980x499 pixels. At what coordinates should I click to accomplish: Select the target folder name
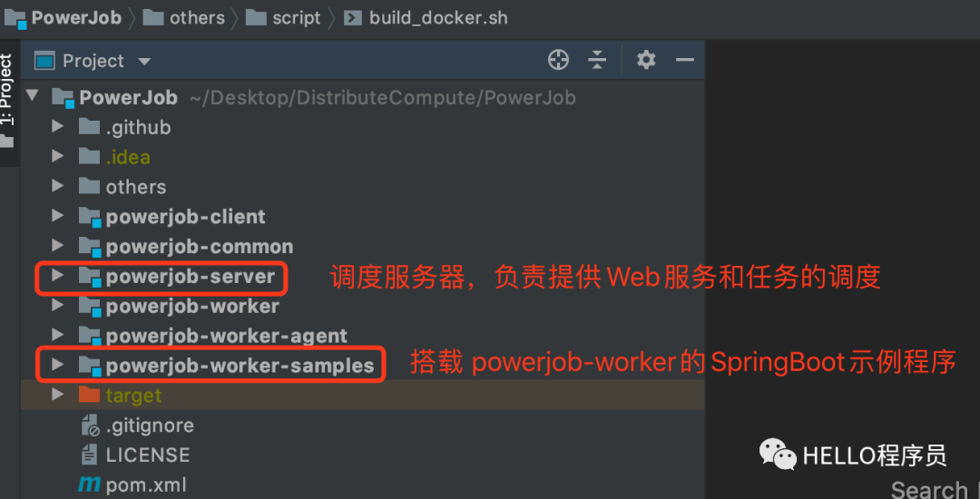point(133,396)
